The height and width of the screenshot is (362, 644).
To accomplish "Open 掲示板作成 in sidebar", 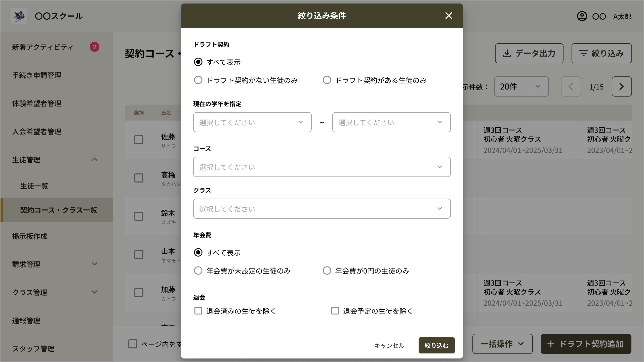I will tap(30, 236).
